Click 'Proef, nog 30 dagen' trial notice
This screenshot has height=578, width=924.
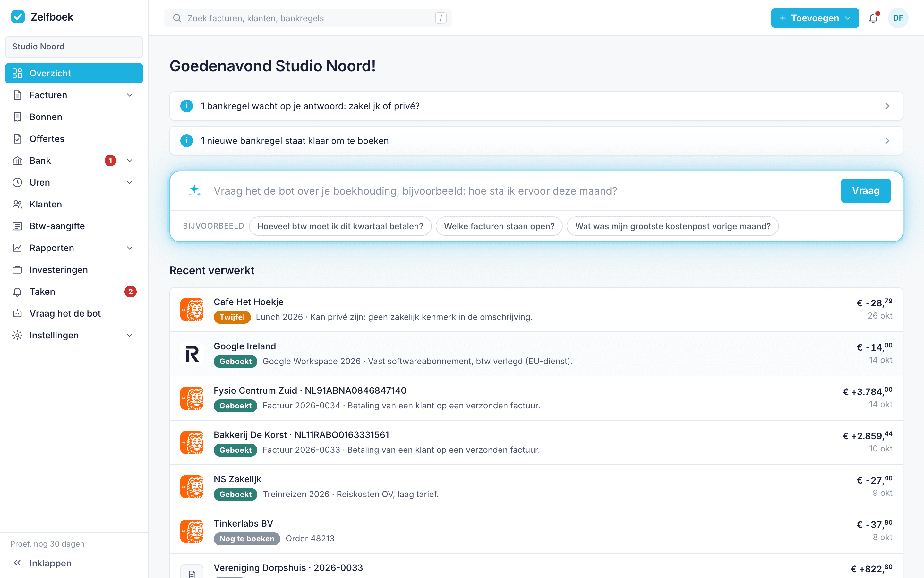[47, 544]
